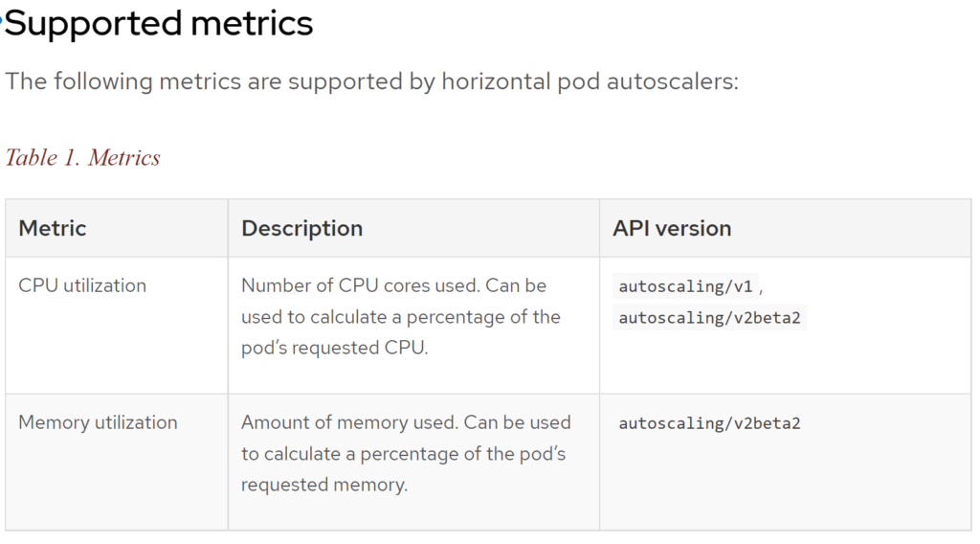Click the 'Number of CPU cores used' description
Screen dimensions: 980x544
coord(401,316)
